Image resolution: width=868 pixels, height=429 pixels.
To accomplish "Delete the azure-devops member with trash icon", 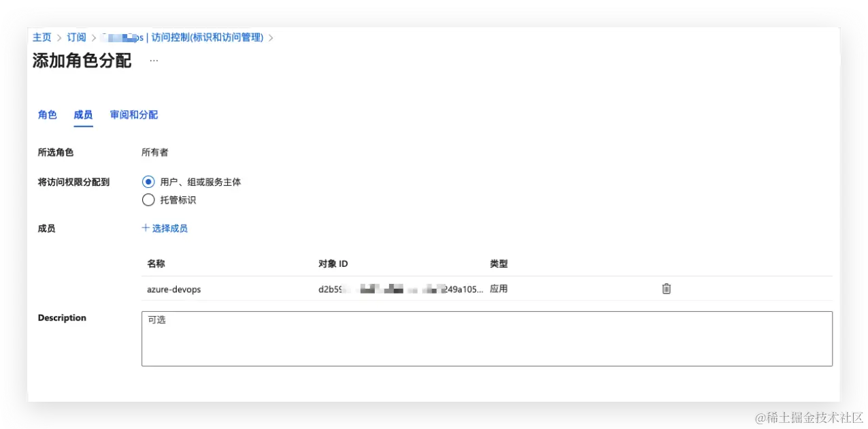I will [x=667, y=289].
